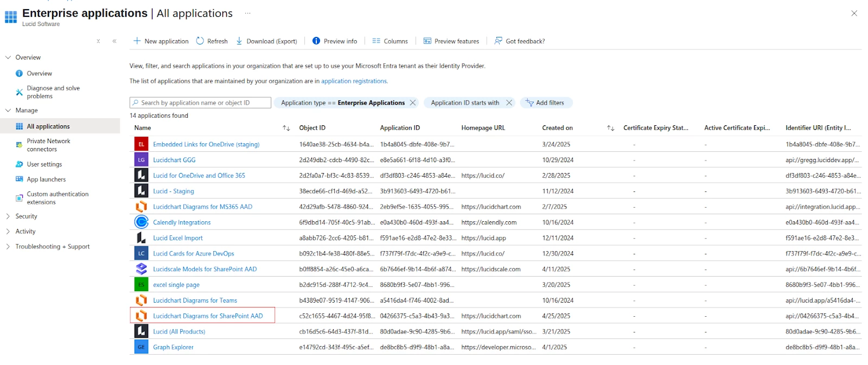Remove the Application ID starts with filter
868x365 pixels.
point(509,103)
